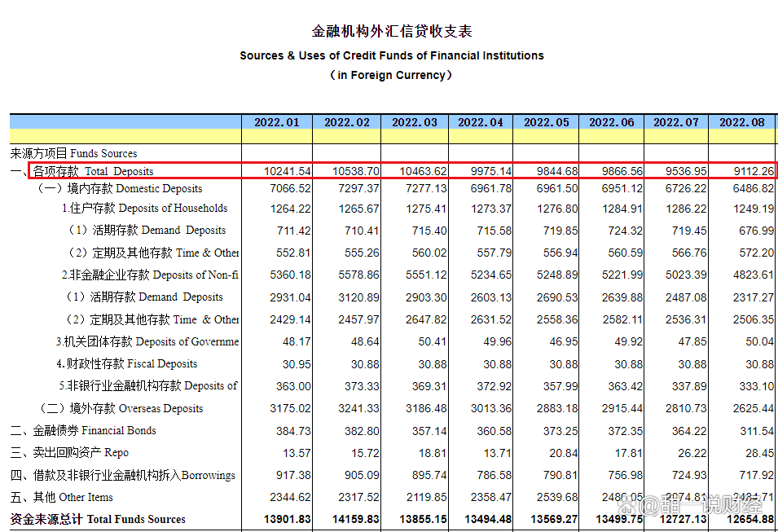
Task: Click the 借款及非银行业金融机构拆入 Borrowings label
Action: click(122, 475)
